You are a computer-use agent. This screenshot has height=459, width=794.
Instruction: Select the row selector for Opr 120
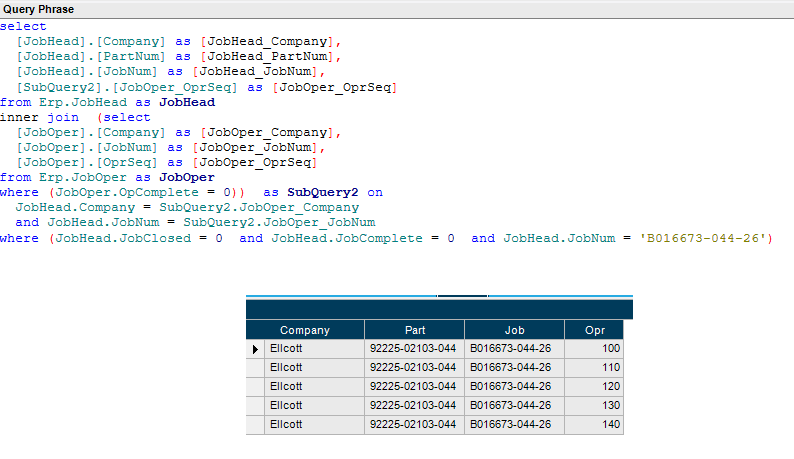click(x=255, y=387)
